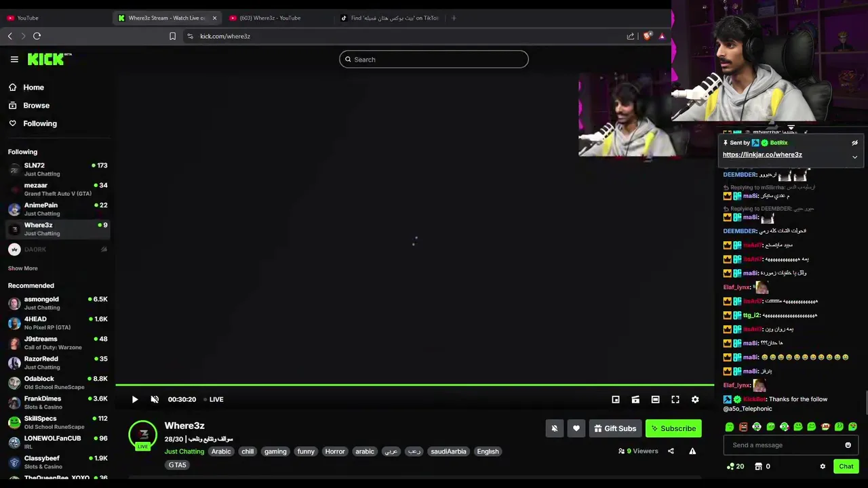The width and height of the screenshot is (868, 488).
Task: Switch to the TikTok Find tab
Action: (390, 18)
